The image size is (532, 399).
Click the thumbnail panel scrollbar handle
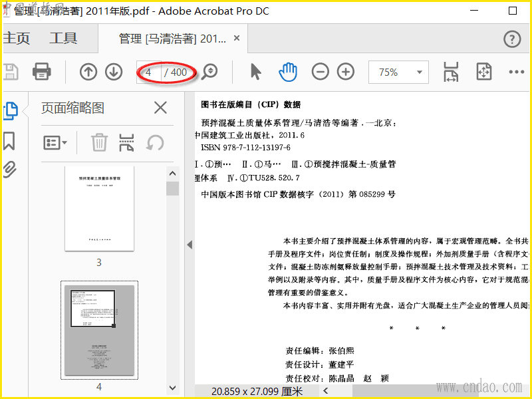172,189
